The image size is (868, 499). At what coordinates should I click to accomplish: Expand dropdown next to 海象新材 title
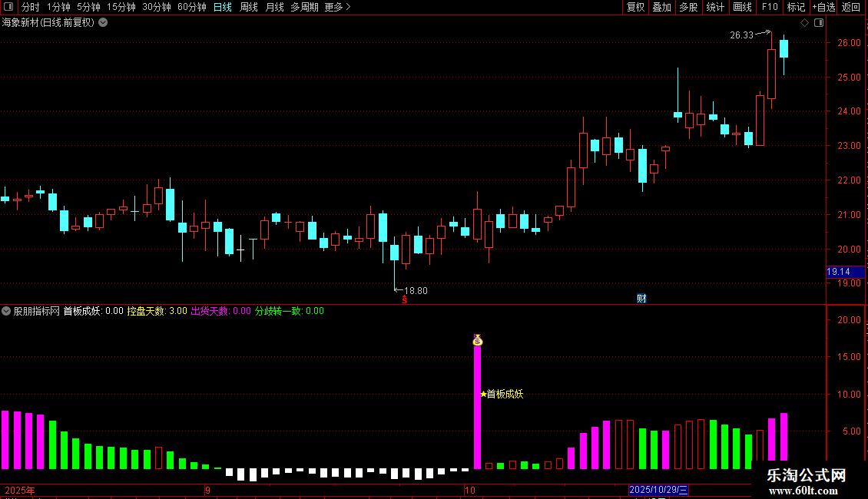pyautogui.click(x=103, y=23)
